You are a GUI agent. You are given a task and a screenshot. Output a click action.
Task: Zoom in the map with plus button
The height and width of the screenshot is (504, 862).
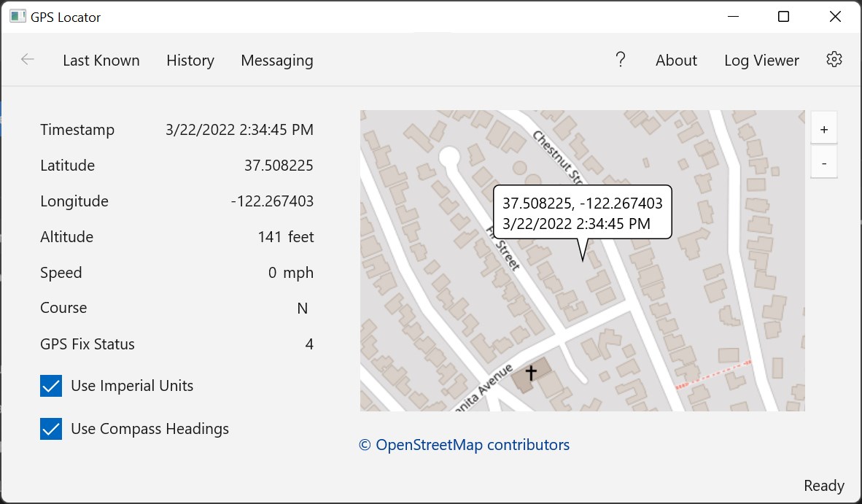click(824, 130)
